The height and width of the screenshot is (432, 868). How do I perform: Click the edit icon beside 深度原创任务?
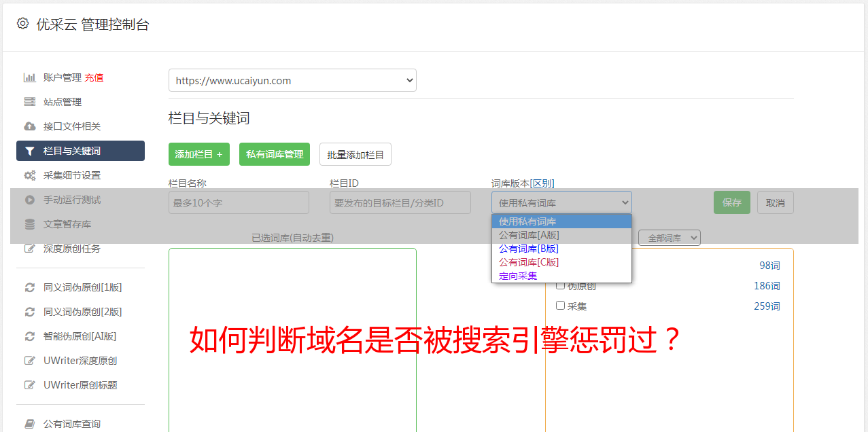coord(30,249)
